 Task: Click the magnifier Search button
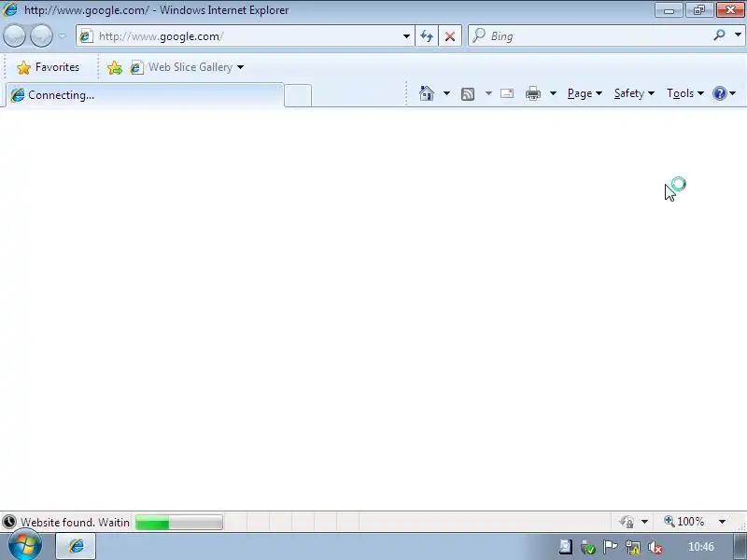(719, 35)
